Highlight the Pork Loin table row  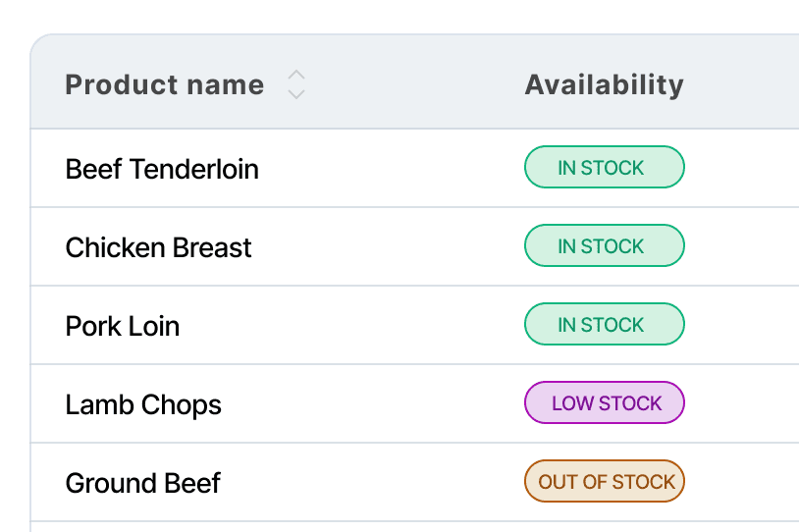coord(412,326)
